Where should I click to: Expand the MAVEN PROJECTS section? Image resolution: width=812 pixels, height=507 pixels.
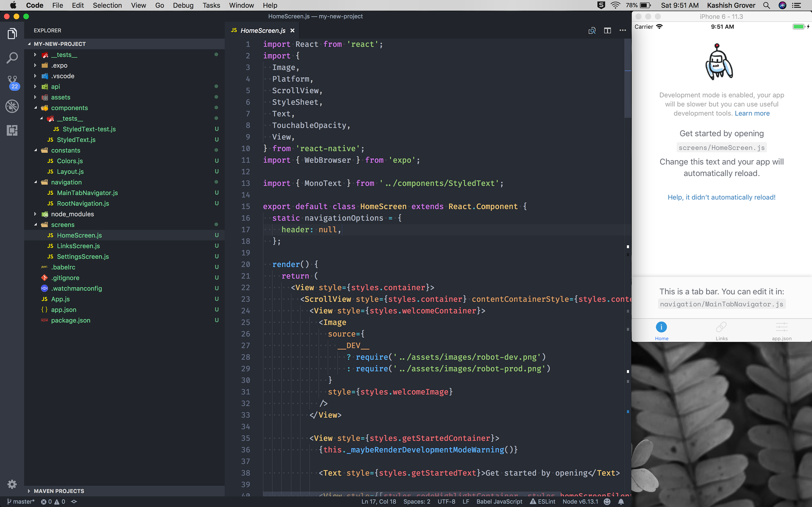click(59, 491)
